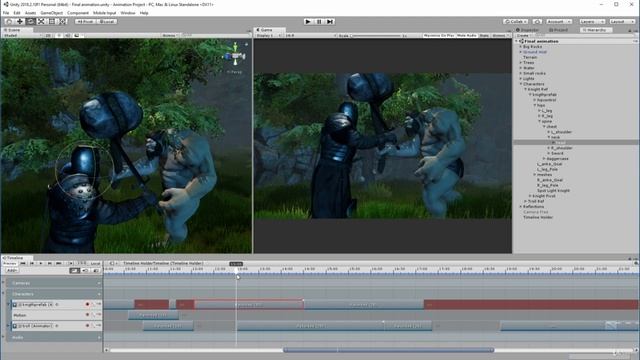Click the cloud services icon

coord(538,21)
